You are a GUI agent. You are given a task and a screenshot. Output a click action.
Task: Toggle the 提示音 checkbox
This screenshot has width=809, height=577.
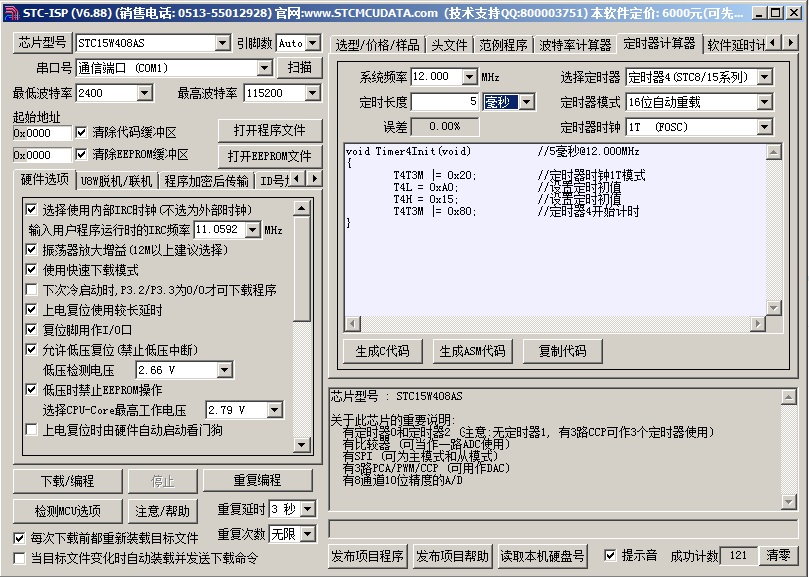610,555
